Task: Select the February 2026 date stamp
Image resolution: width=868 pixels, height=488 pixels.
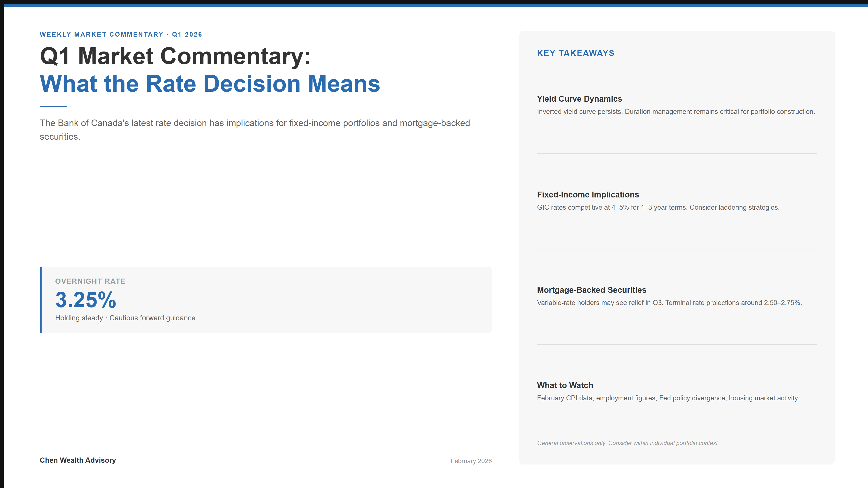Action: click(x=471, y=461)
